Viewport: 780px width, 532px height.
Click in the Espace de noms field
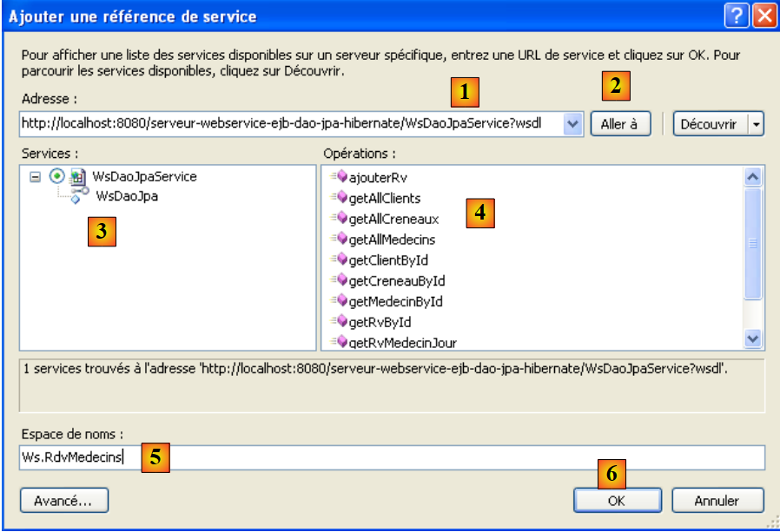pyautogui.click(x=434, y=457)
